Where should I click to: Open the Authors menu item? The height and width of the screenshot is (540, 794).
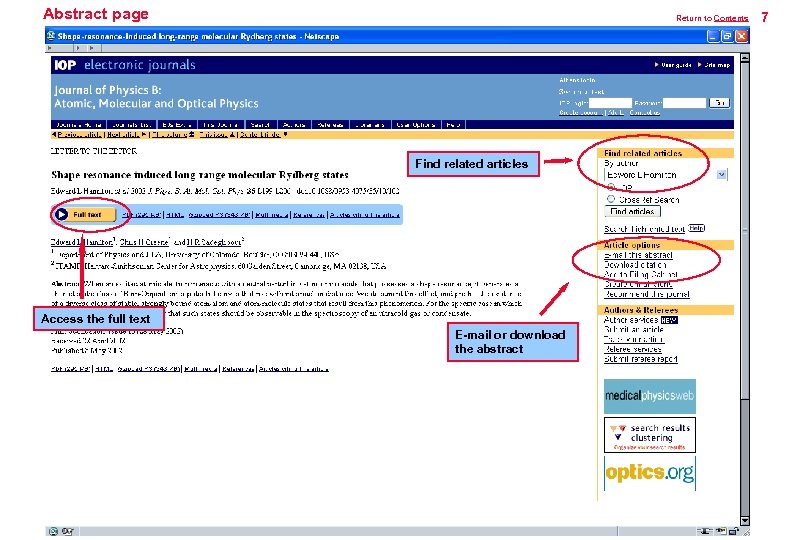(294, 125)
